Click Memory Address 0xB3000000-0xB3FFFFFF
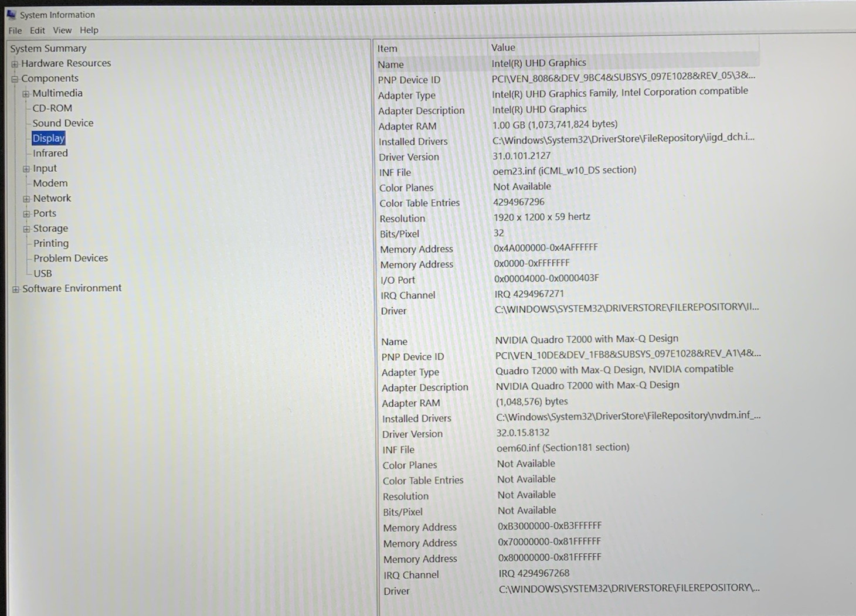This screenshot has height=616, width=856. (x=550, y=526)
